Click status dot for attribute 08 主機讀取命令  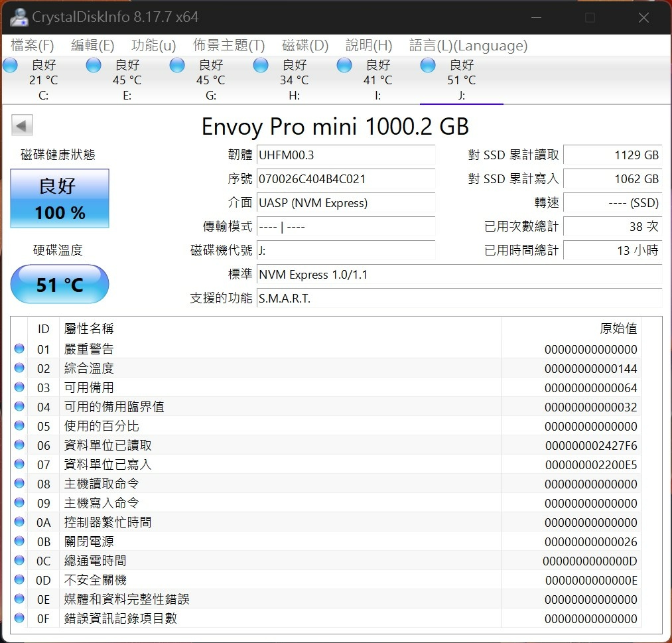(x=19, y=484)
